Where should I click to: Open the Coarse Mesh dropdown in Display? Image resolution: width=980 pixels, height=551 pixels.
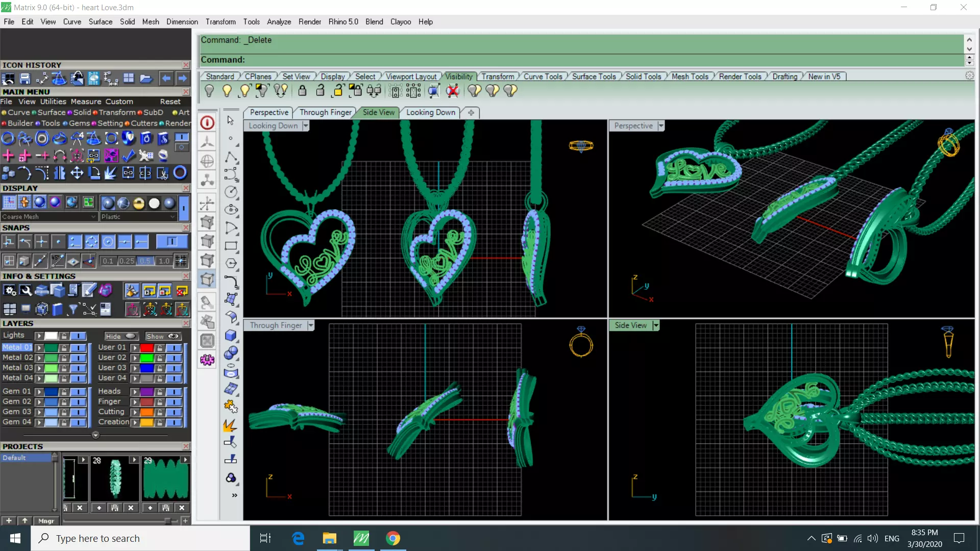[x=93, y=217]
